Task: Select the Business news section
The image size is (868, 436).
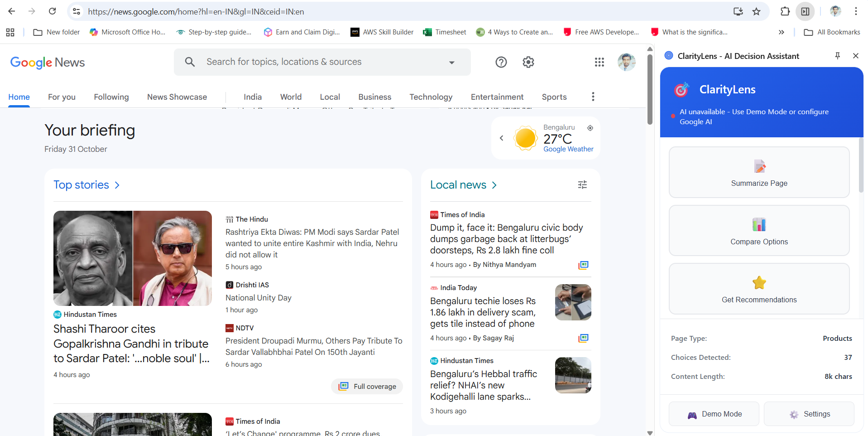Action: pos(375,97)
